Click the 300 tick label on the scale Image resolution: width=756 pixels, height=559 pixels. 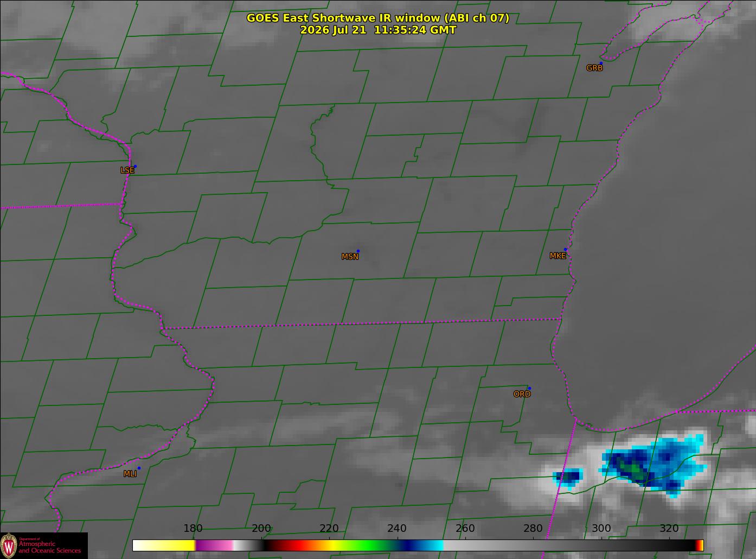[601, 529]
